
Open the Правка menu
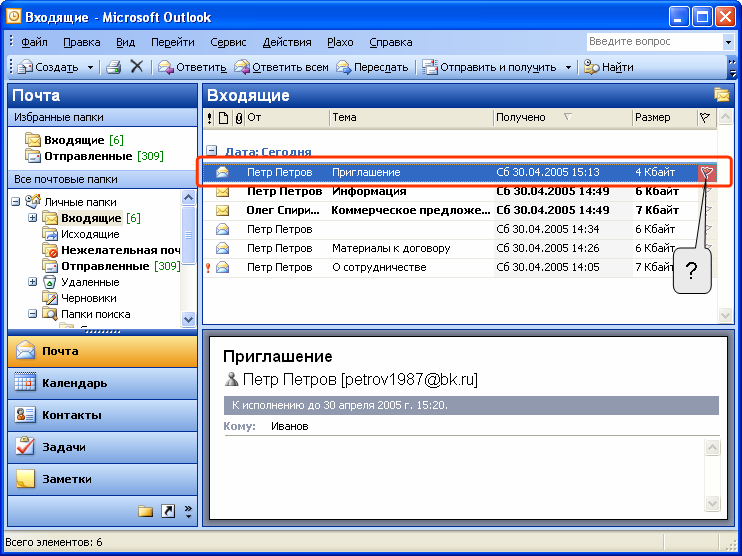(x=82, y=42)
